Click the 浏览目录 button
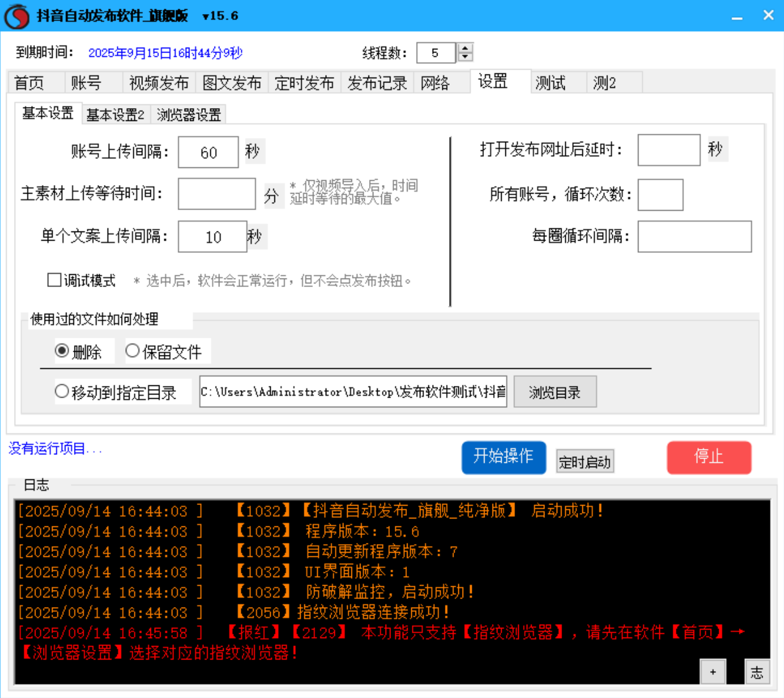Viewport: 784px width, 698px height. point(554,391)
